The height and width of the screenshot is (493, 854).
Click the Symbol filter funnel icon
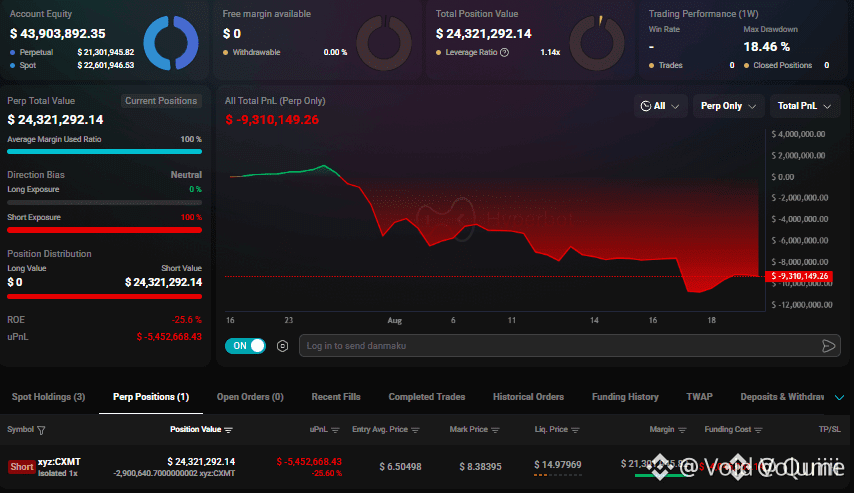[x=41, y=430]
